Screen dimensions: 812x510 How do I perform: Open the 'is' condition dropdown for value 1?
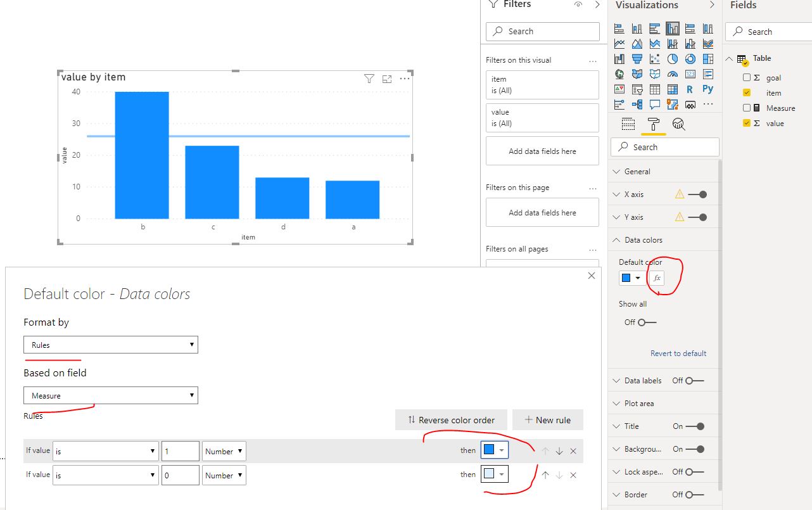(x=106, y=451)
